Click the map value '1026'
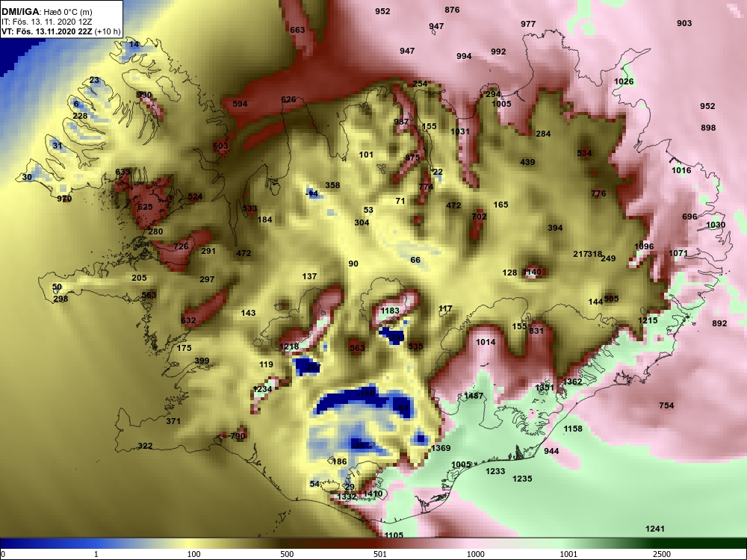747x560 pixels. (x=624, y=81)
